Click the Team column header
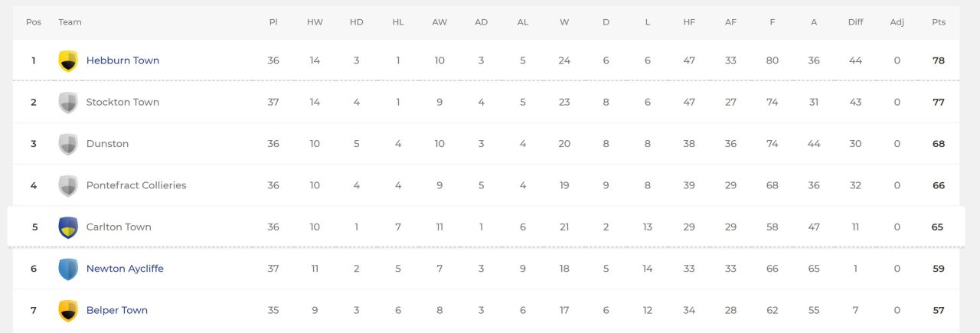980x333 pixels. [x=70, y=22]
